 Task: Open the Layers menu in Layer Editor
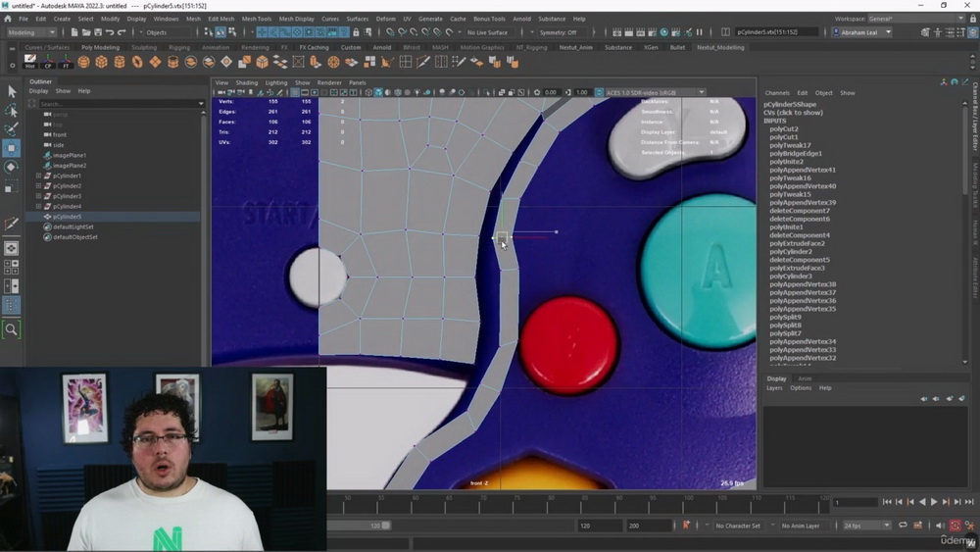click(774, 388)
